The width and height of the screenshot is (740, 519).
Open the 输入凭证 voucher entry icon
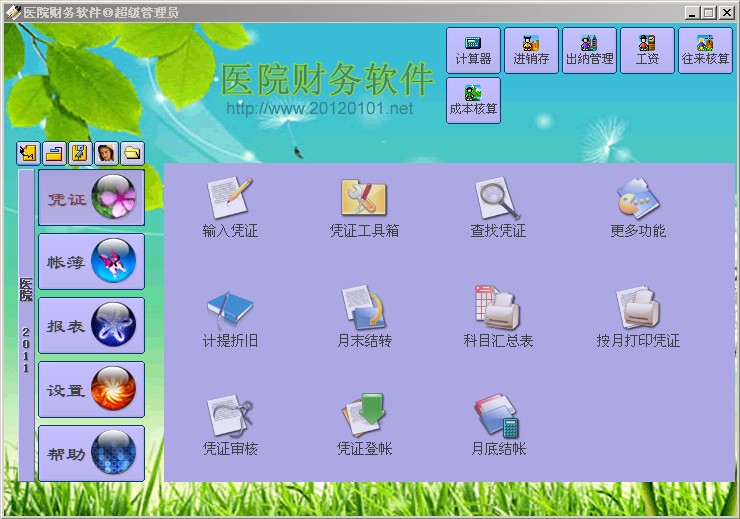tap(229, 200)
